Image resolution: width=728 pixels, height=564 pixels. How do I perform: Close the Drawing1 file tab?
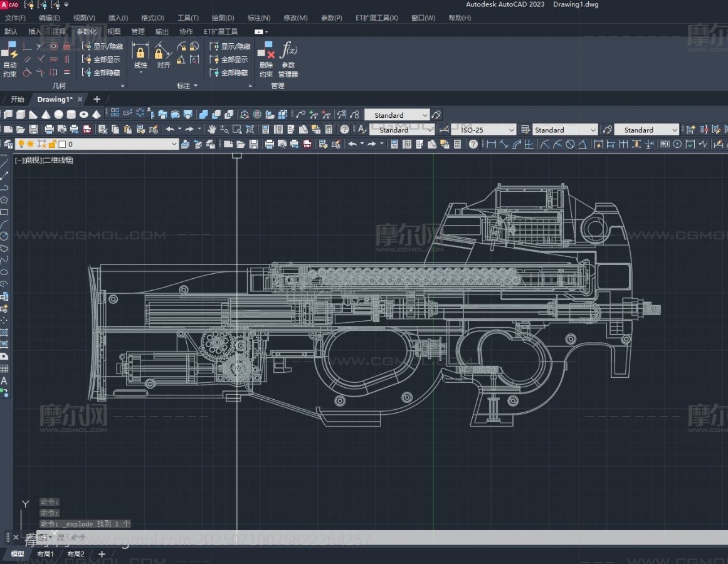[x=80, y=99]
